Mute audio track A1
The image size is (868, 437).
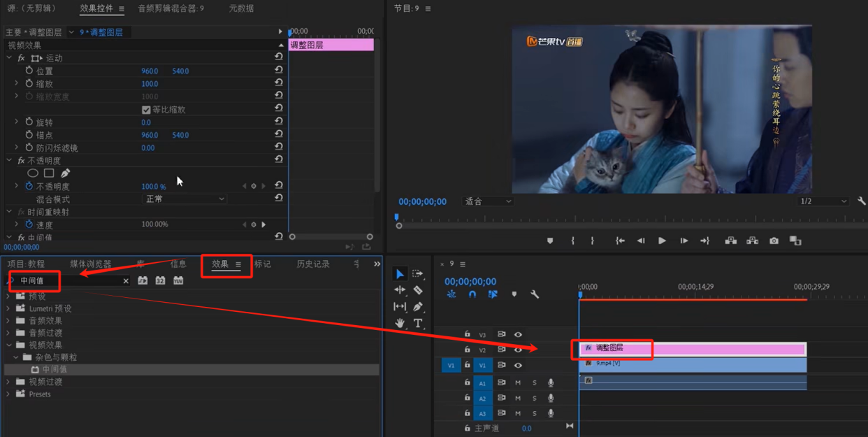(518, 382)
